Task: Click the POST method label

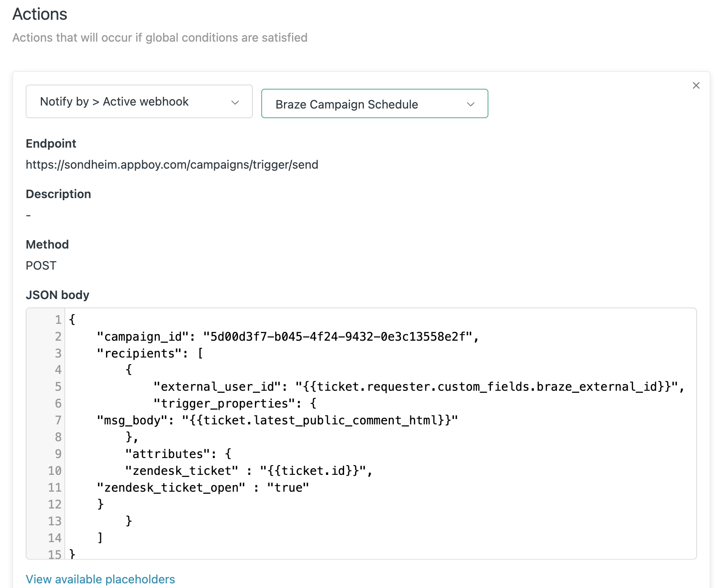Action: coord(40,265)
